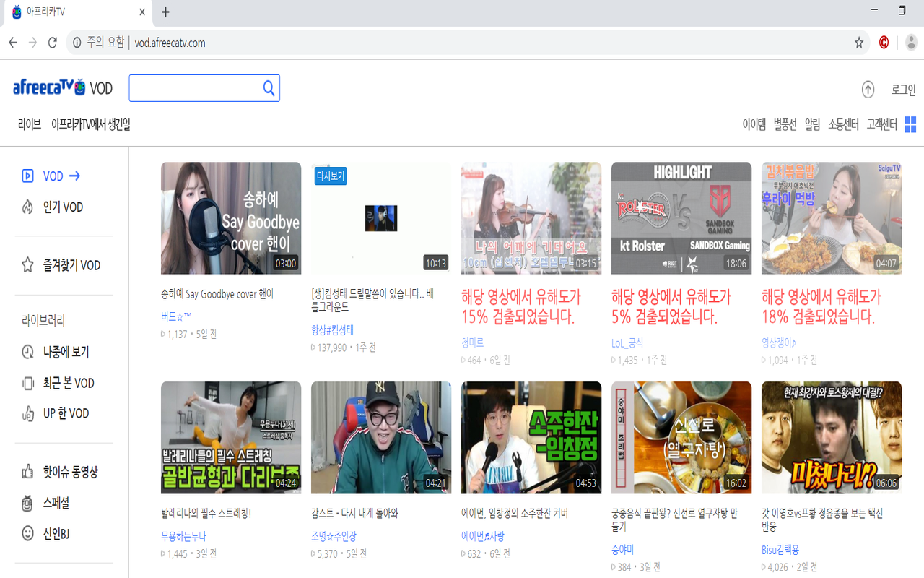924x578 pixels.
Task: Click the browser forward arrow
Action: click(32, 43)
